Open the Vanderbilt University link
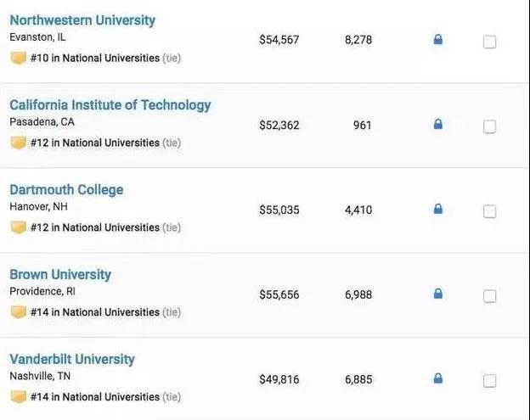This screenshot has width=530, height=420. (x=72, y=360)
